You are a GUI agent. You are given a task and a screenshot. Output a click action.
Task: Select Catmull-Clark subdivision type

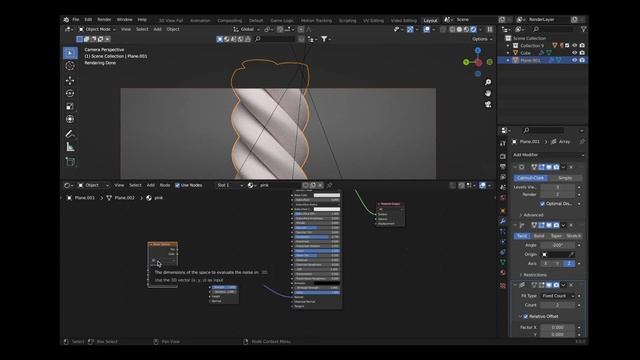click(531, 178)
